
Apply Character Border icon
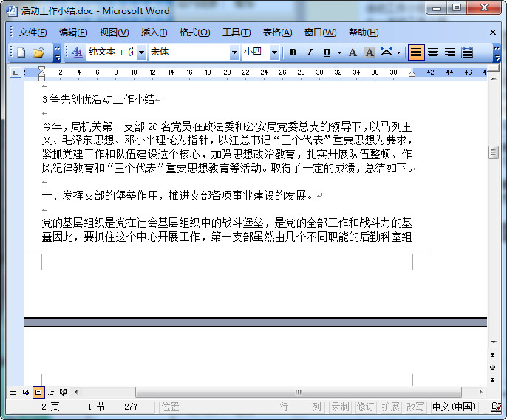tap(353, 52)
